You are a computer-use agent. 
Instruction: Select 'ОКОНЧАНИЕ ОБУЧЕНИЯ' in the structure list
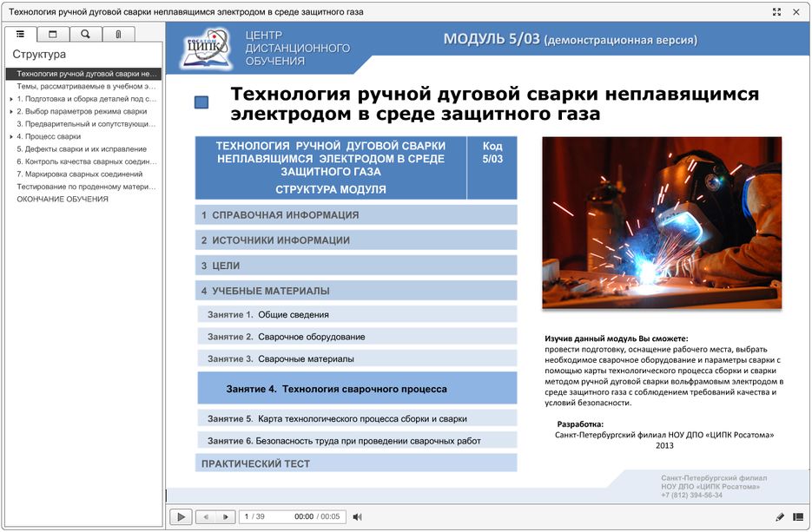click(63, 199)
